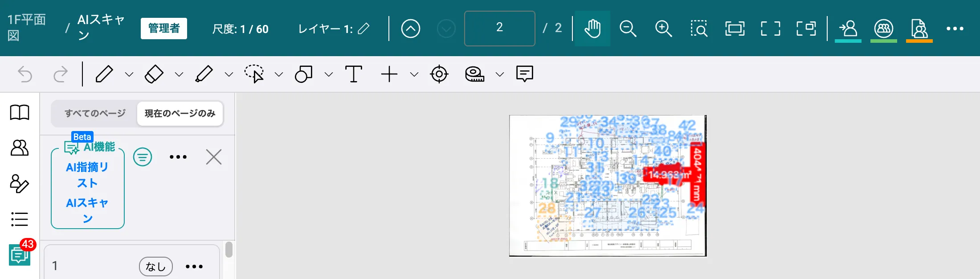This screenshot has height=279, width=980.
Task: Select the text tool
Action: (x=354, y=74)
